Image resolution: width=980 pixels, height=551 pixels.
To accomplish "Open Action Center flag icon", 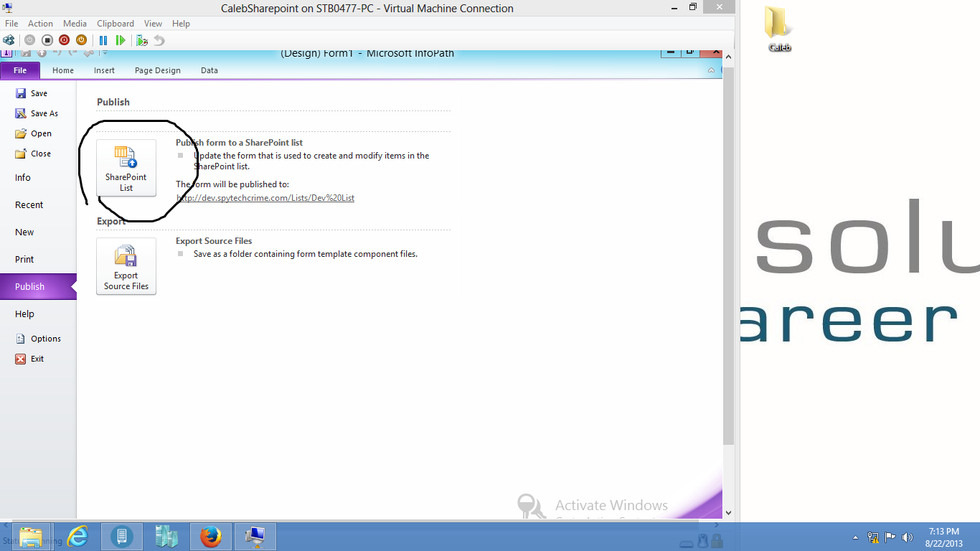I will click(x=890, y=537).
